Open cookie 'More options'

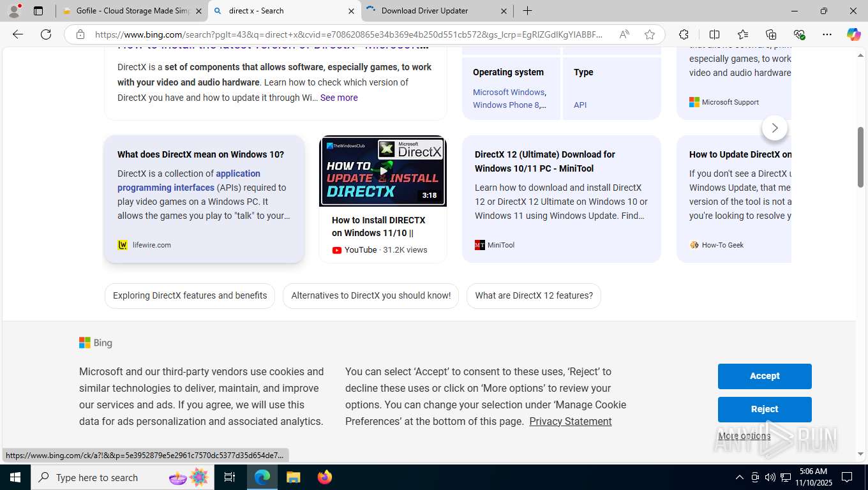pos(744,436)
